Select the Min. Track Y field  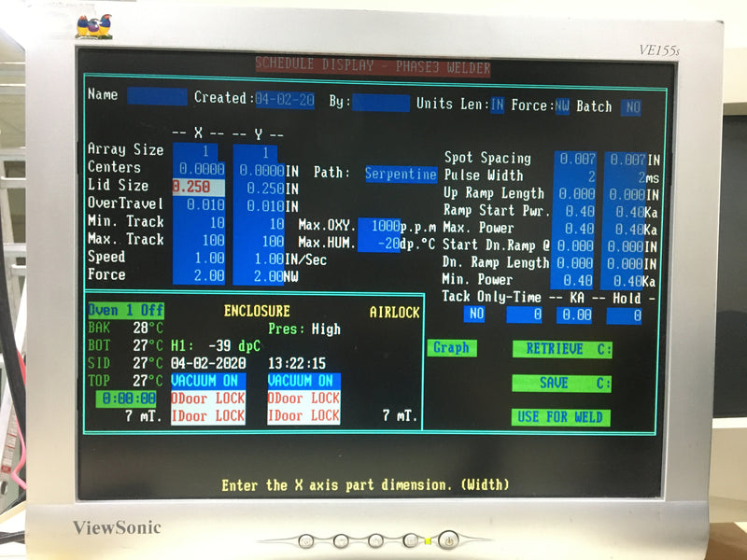260,224
